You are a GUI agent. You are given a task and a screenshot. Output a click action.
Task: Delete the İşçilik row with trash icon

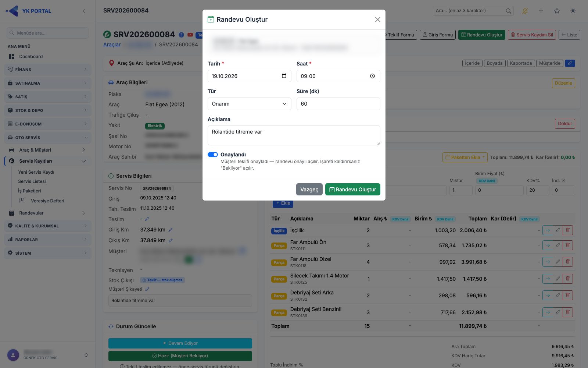coord(568,230)
